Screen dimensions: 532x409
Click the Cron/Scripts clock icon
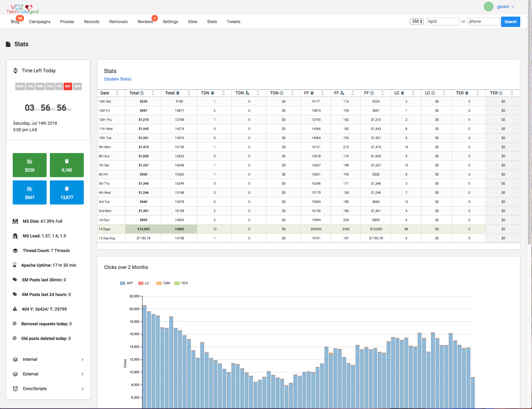coord(15,388)
